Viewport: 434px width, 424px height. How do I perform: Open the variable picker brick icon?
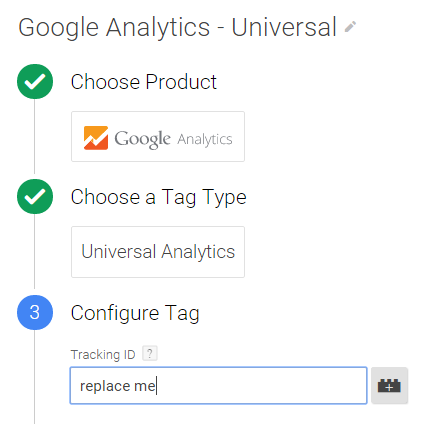click(x=389, y=386)
